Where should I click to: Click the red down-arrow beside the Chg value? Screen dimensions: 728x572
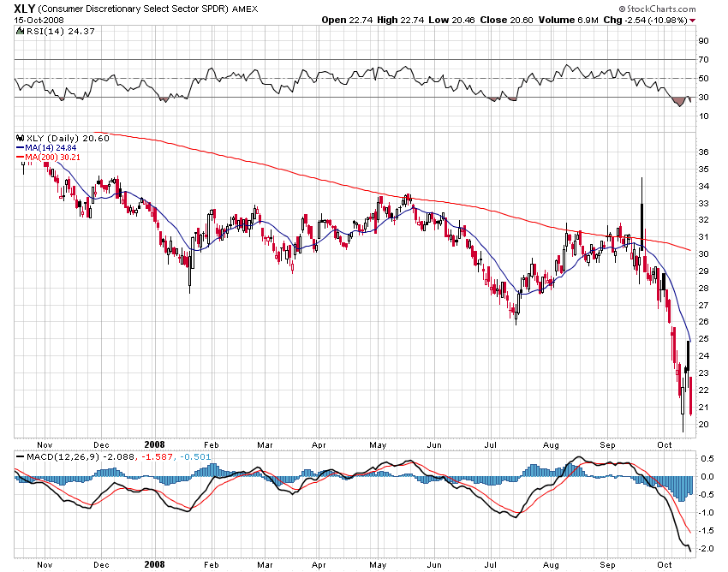[693, 21]
